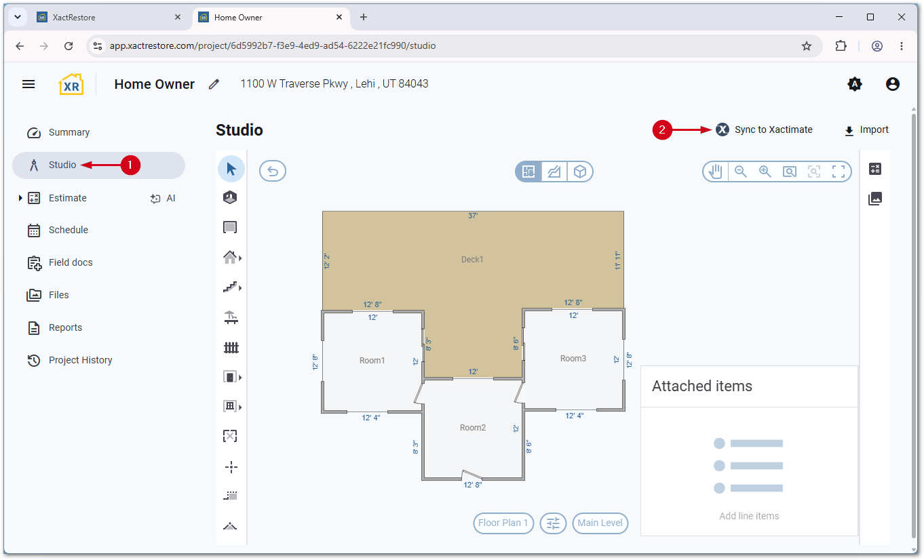Screen dimensions: 924x560
Task: Undo the last Studio action
Action: coord(273,172)
